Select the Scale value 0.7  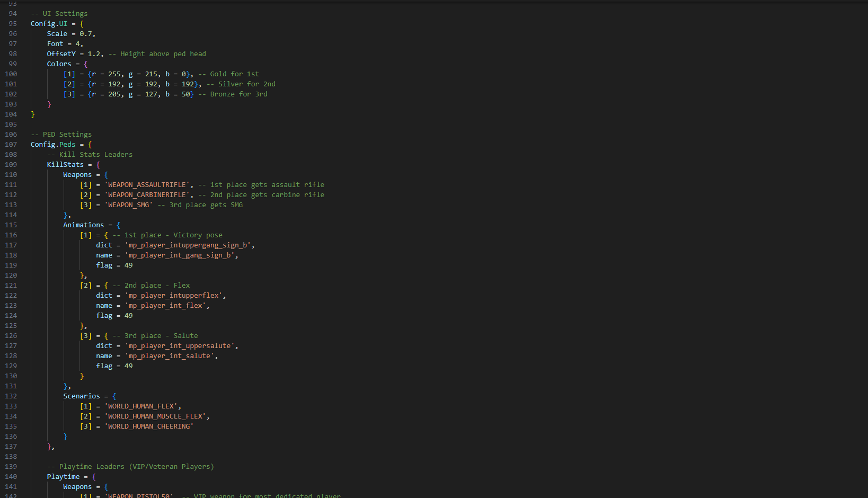coord(86,34)
